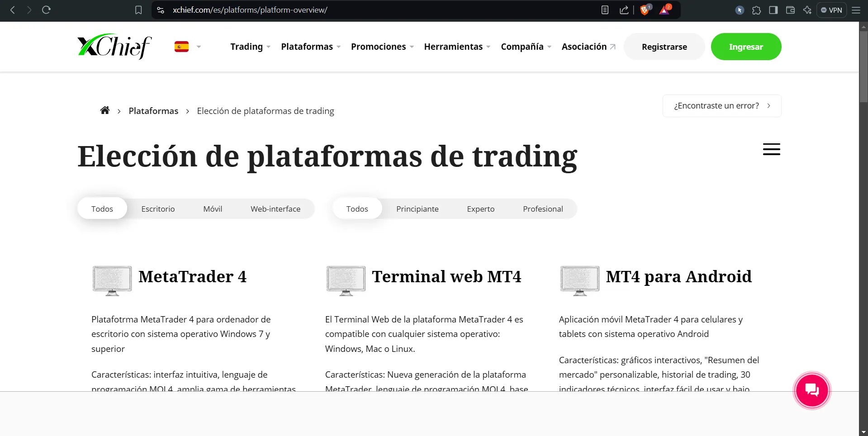This screenshot has width=868, height=436.
Task: Select the Web-interface filter
Action: pos(275,209)
